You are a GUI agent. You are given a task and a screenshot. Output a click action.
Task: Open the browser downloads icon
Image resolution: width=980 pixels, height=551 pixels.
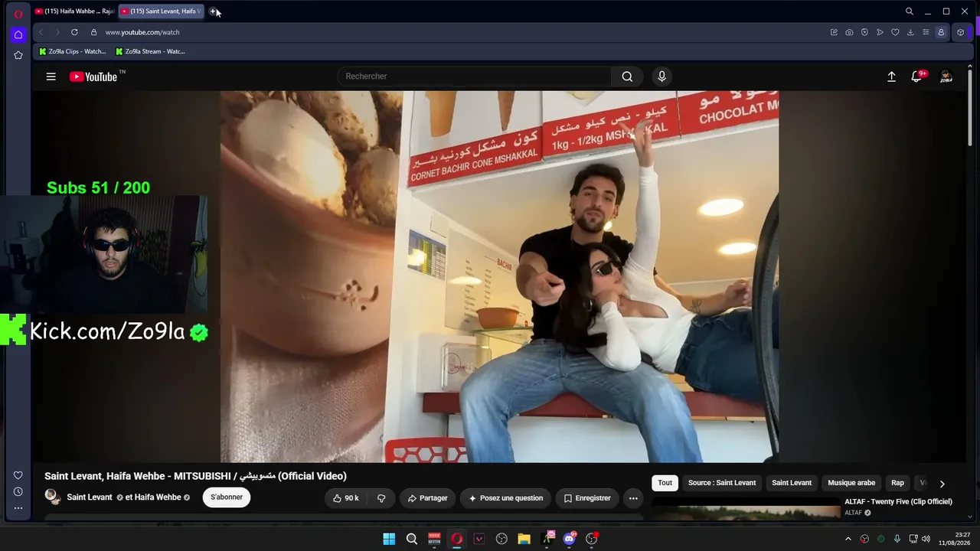910,32
